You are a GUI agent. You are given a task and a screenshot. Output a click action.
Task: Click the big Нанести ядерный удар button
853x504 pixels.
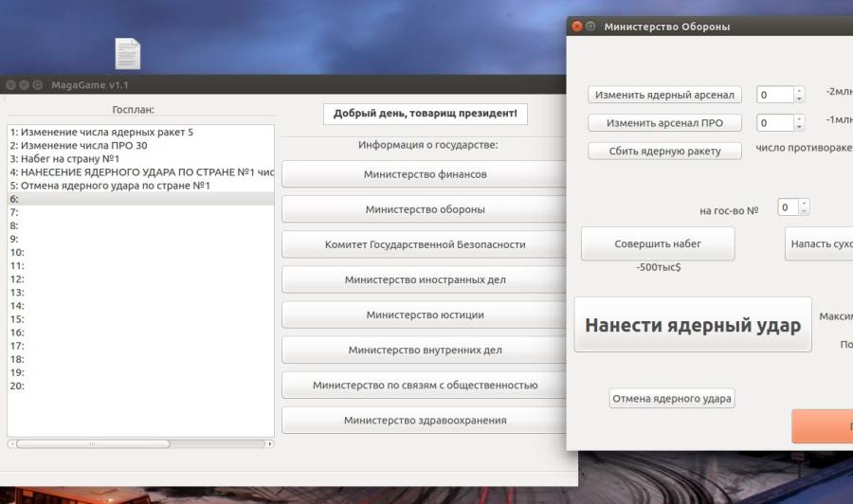pos(693,325)
